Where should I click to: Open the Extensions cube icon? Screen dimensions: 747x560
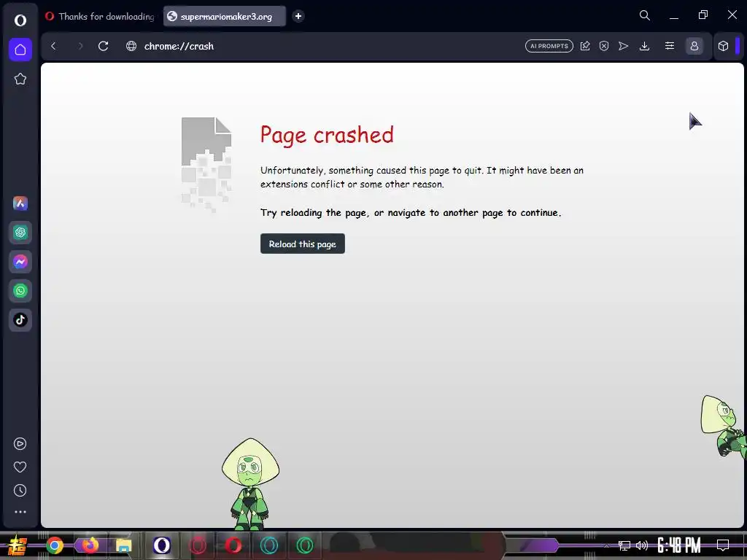coord(723,46)
